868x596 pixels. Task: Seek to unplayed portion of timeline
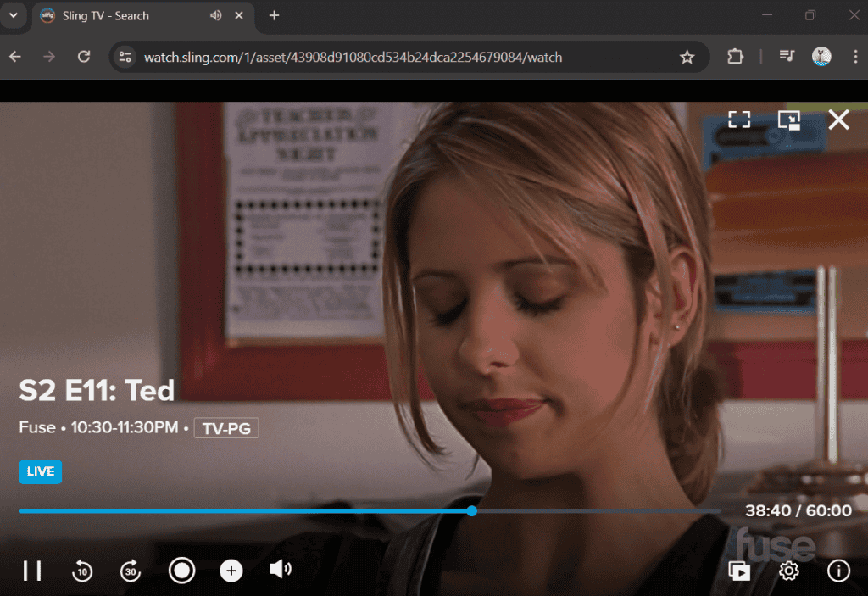pos(598,510)
